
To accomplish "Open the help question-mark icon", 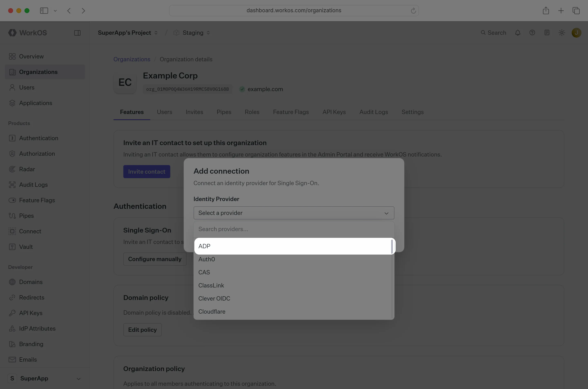I will click(x=532, y=33).
